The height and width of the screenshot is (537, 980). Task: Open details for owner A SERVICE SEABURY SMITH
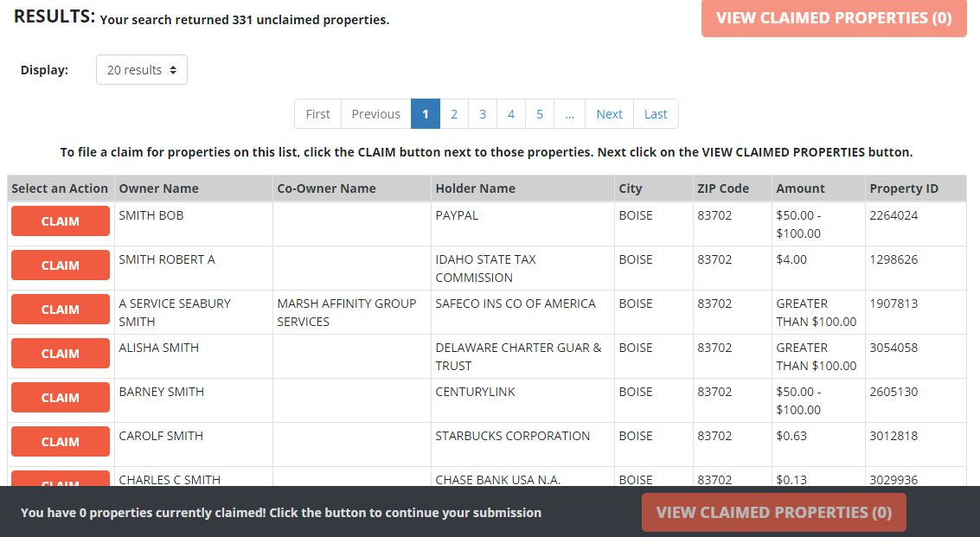[174, 312]
